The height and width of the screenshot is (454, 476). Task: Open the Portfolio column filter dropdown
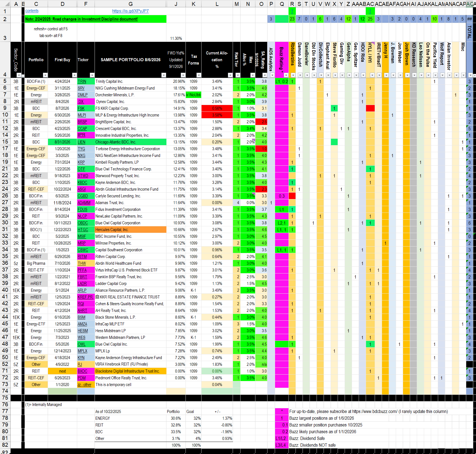[45, 75]
